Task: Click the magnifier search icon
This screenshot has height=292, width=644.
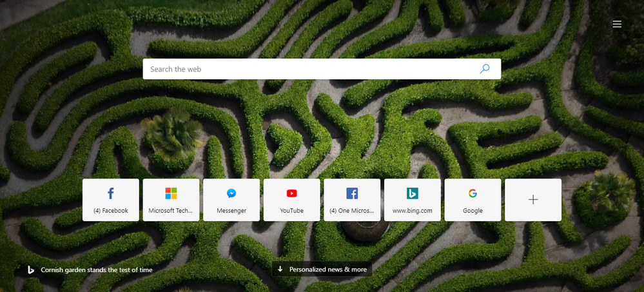Action: (485, 69)
